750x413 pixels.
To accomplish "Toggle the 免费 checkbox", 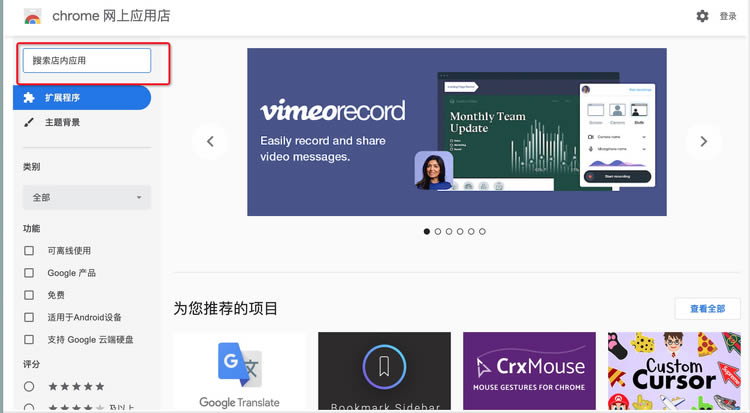I will click(x=29, y=295).
